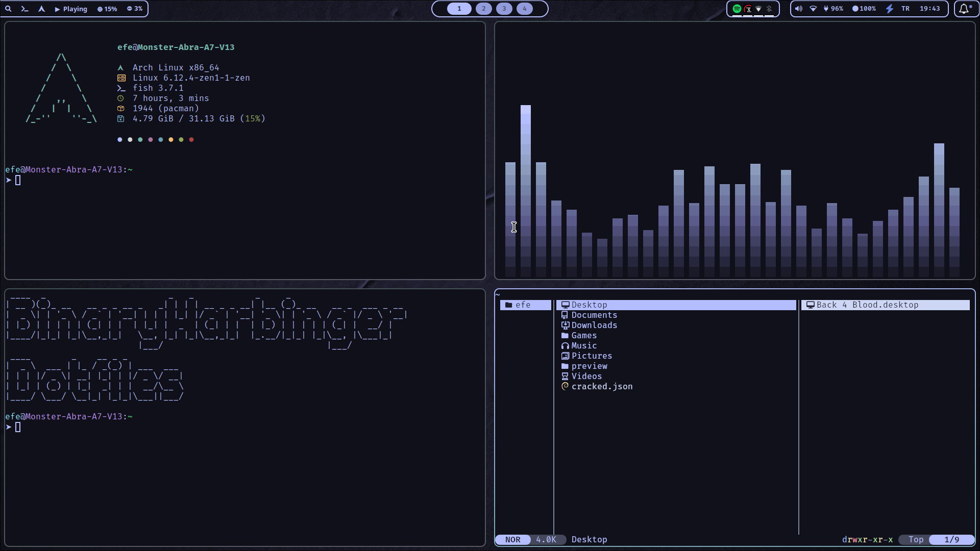The image size is (980, 551).
Task: Open the search icon in the top bar
Action: (9, 9)
